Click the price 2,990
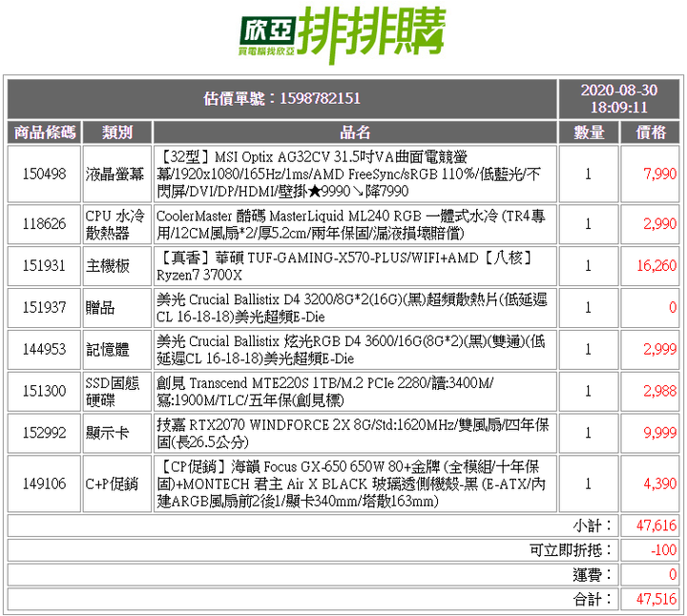Screen dimensions: 687x616 pyautogui.click(x=660, y=224)
